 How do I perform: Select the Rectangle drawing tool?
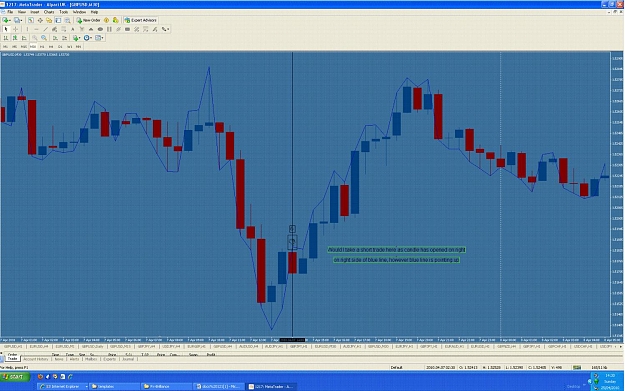[127, 29]
